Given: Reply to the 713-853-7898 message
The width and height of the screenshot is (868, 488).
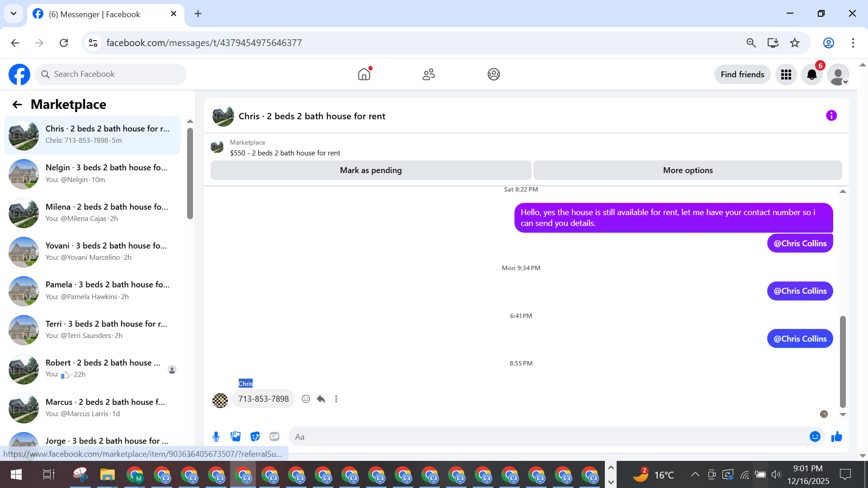Looking at the screenshot, I should coord(321,399).
